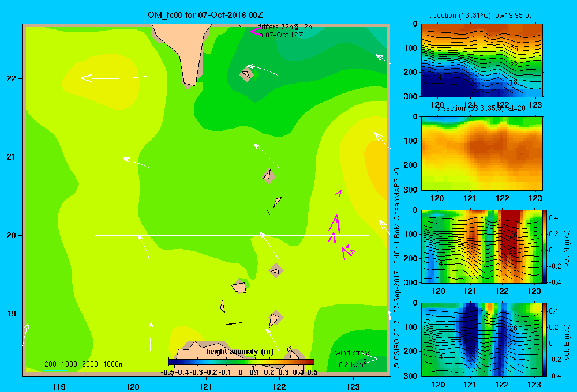Screen dimensions: 577x392
Task: Pick the vel. N vertical colorbar
Action: [x=545, y=246]
